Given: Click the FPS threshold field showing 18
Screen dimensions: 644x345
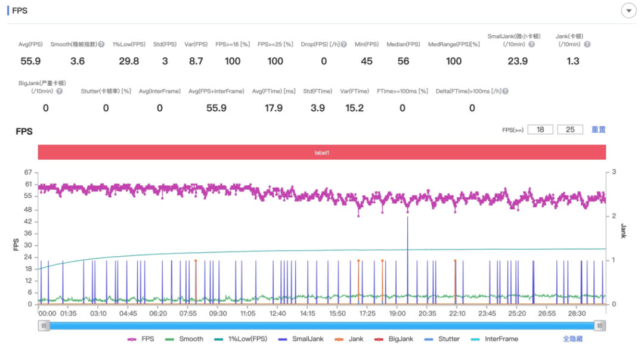Looking at the screenshot, I should click(540, 129).
